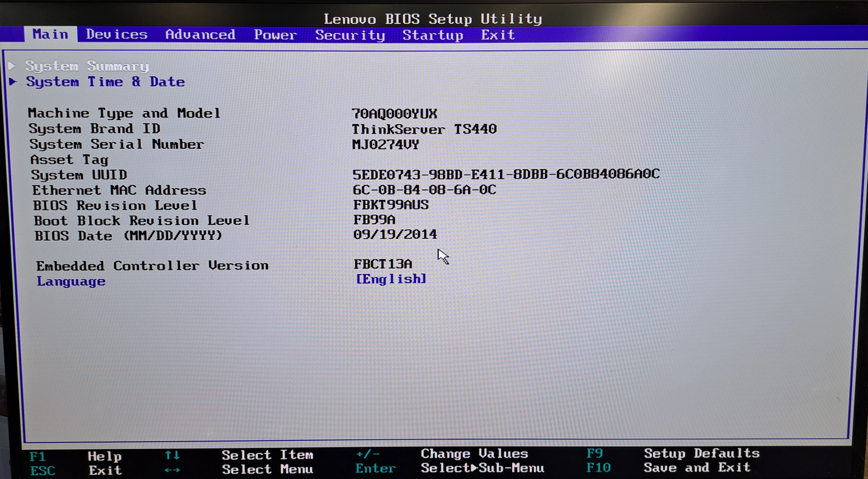
Task: Click Embedded Controller Version label
Action: tap(152, 266)
